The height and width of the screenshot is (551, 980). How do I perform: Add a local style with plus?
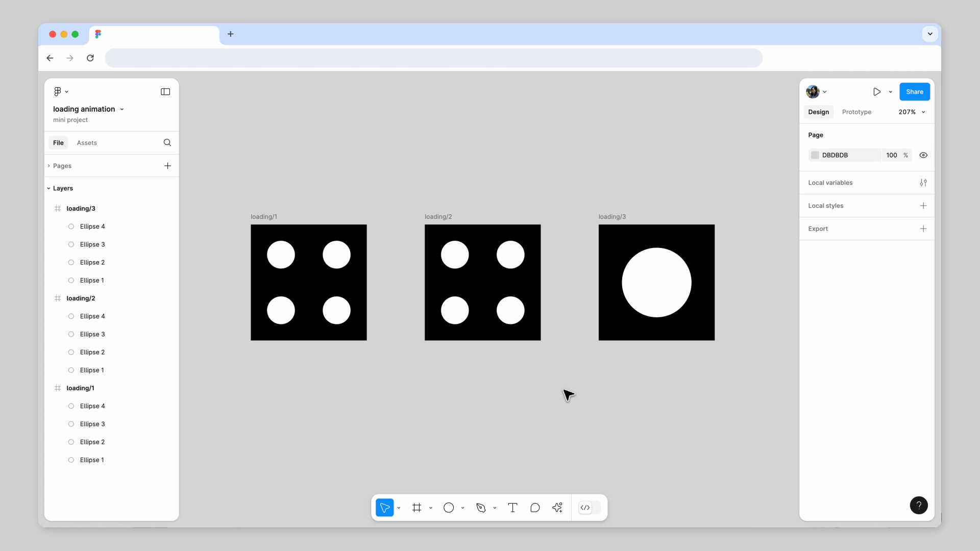[923, 206]
